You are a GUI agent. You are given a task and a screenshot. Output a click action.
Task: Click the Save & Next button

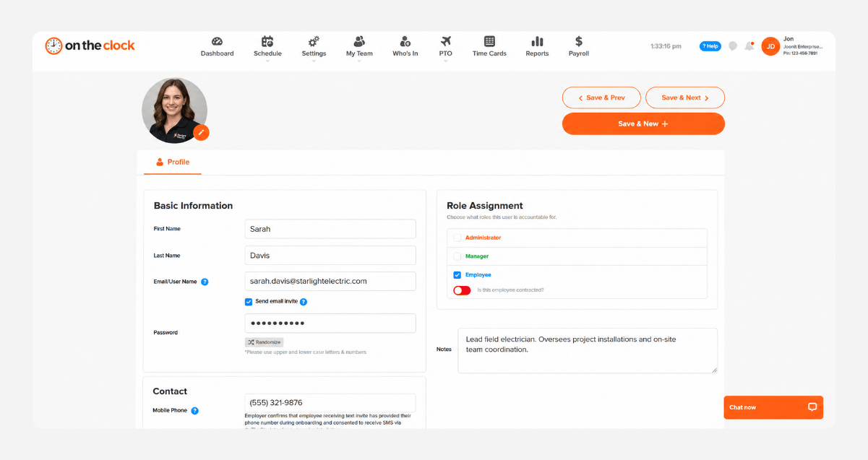click(685, 97)
